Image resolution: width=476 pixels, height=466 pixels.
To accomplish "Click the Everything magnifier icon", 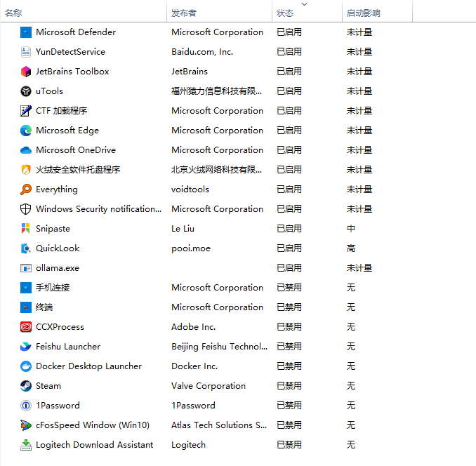I will (26, 189).
